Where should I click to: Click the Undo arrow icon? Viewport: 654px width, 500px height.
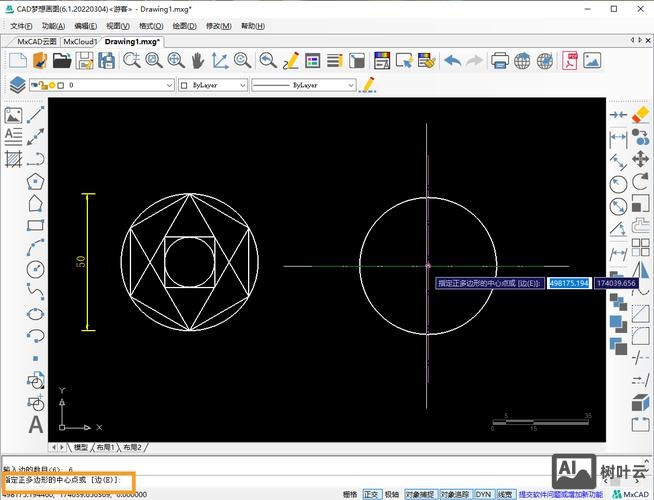point(452,61)
